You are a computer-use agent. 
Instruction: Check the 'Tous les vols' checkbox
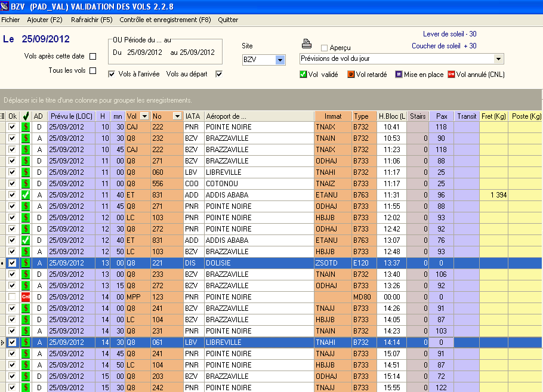92,71
